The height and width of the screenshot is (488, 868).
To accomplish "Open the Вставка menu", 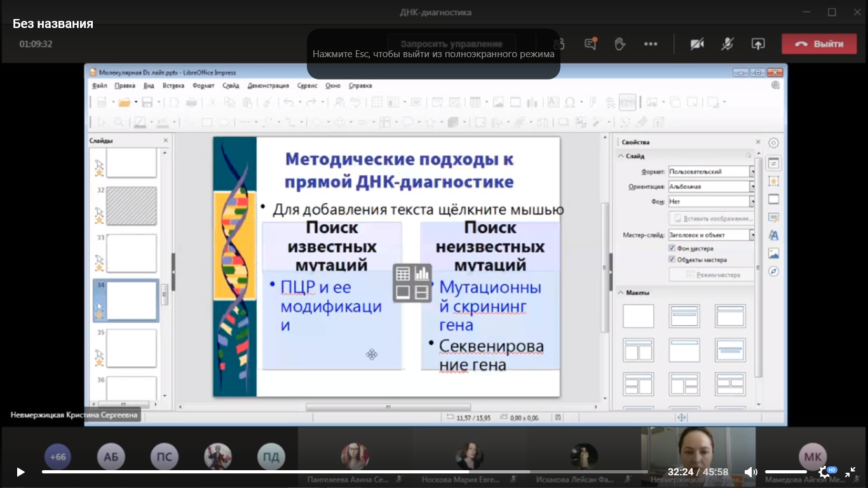I will (173, 85).
